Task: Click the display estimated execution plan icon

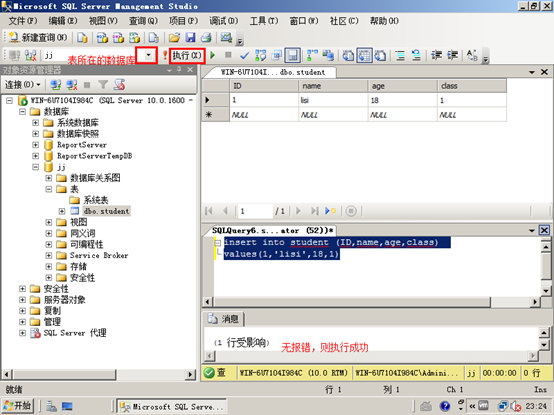Action: click(260, 55)
